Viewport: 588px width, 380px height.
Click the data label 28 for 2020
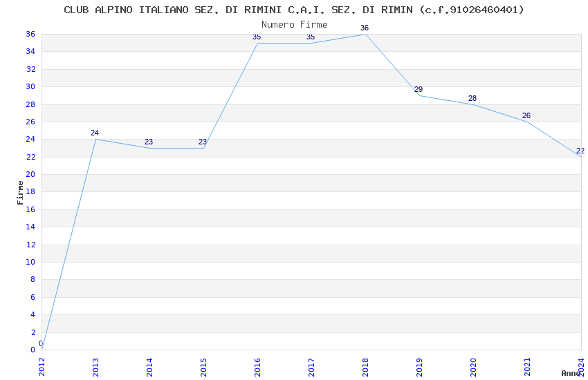coord(472,98)
